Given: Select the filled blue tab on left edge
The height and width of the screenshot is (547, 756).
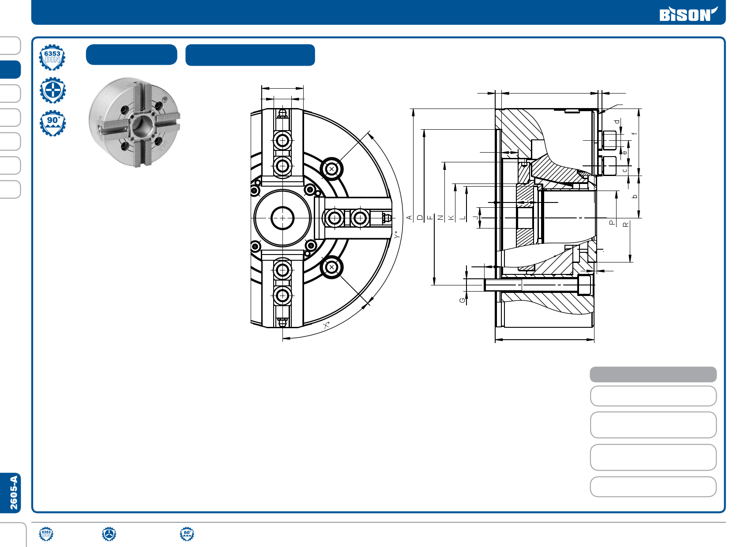Looking at the screenshot, I should [11, 70].
